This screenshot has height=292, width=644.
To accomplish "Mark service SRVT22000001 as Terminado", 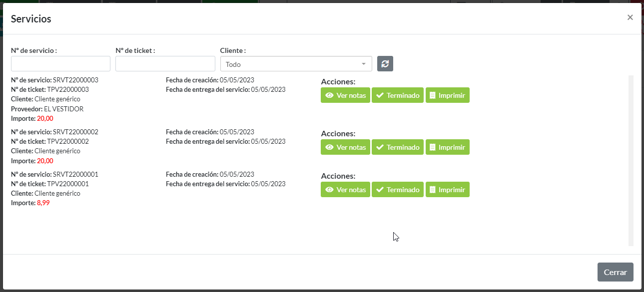I will (398, 190).
